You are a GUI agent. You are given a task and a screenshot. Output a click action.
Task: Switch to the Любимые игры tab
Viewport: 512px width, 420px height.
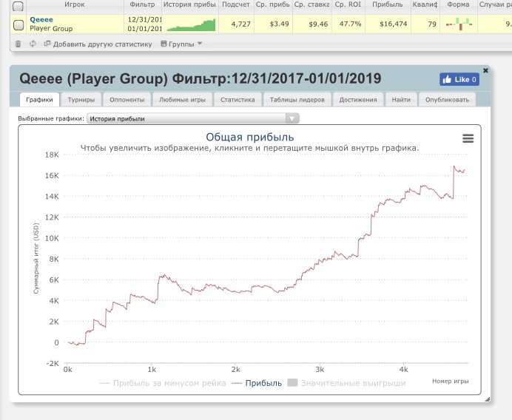(x=182, y=100)
